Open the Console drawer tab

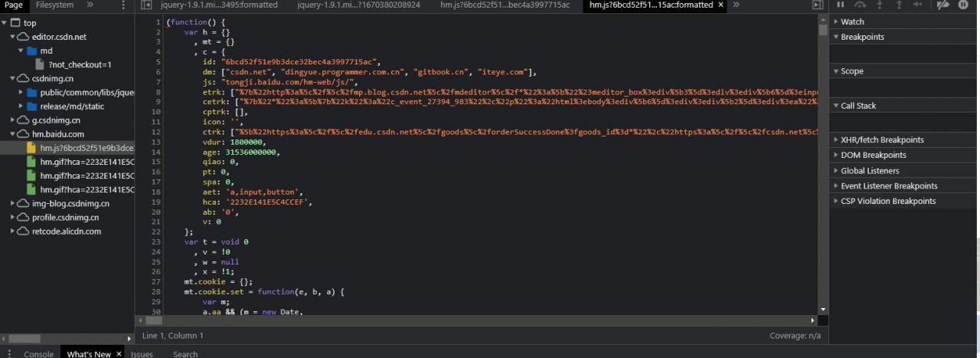point(38,354)
